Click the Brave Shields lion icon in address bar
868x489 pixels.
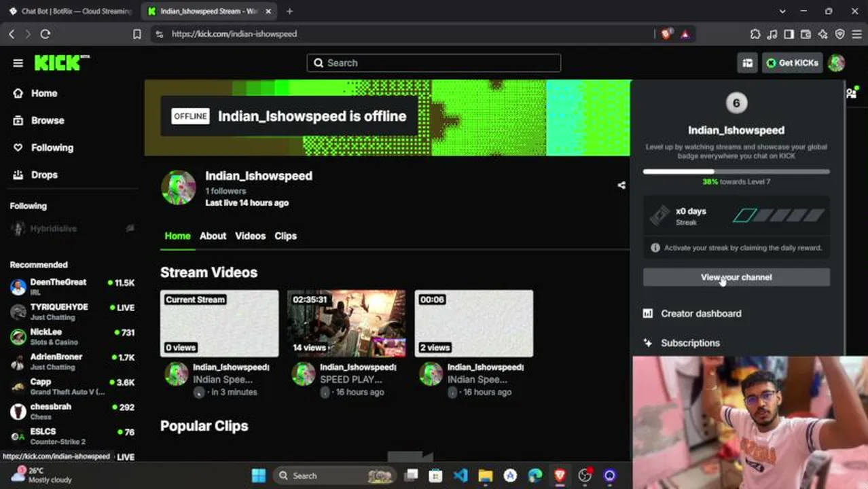[666, 33]
